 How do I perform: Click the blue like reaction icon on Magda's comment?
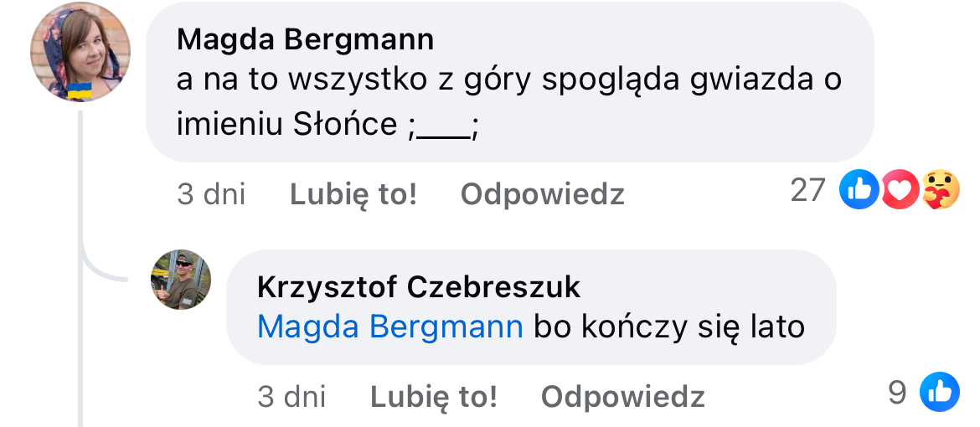(859, 192)
